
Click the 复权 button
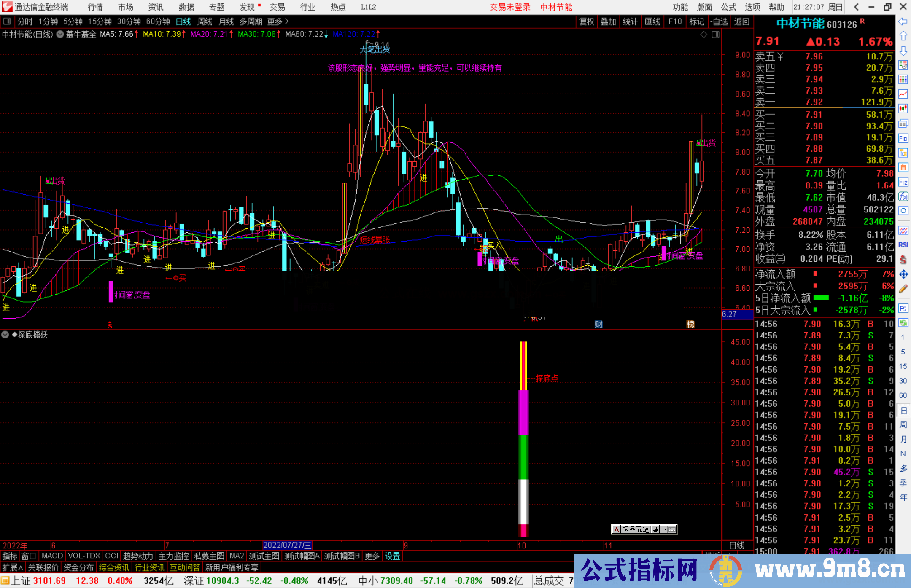point(587,21)
